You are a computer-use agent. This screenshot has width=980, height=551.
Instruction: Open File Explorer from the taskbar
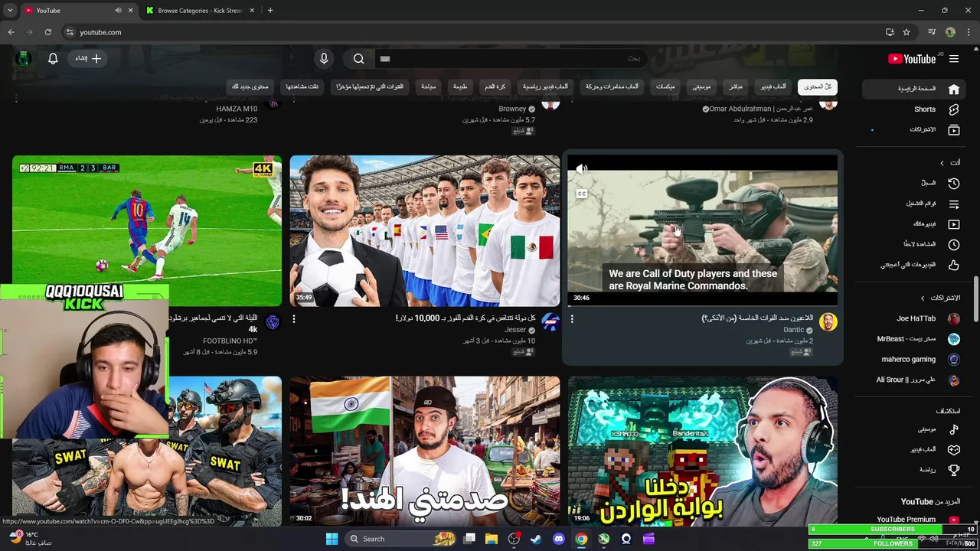click(x=492, y=539)
